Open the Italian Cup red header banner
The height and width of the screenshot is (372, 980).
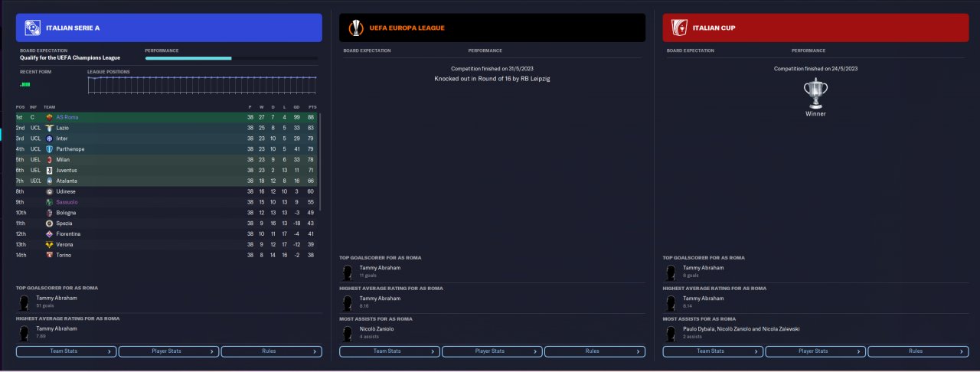click(x=815, y=28)
